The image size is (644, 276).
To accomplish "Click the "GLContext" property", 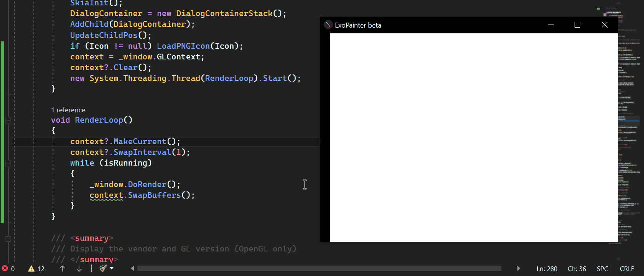I will pyautogui.click(x=178, y=57).
